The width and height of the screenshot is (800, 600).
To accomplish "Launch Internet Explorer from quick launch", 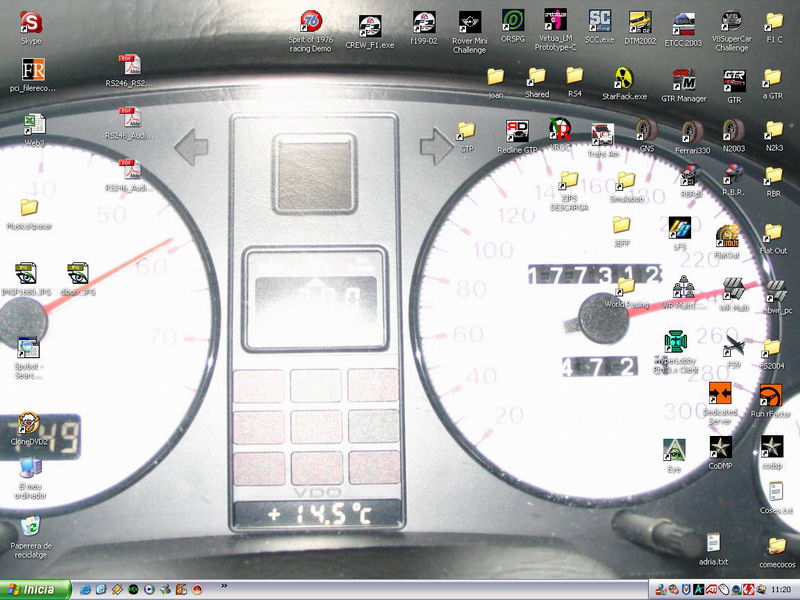I will pos(85,590).
